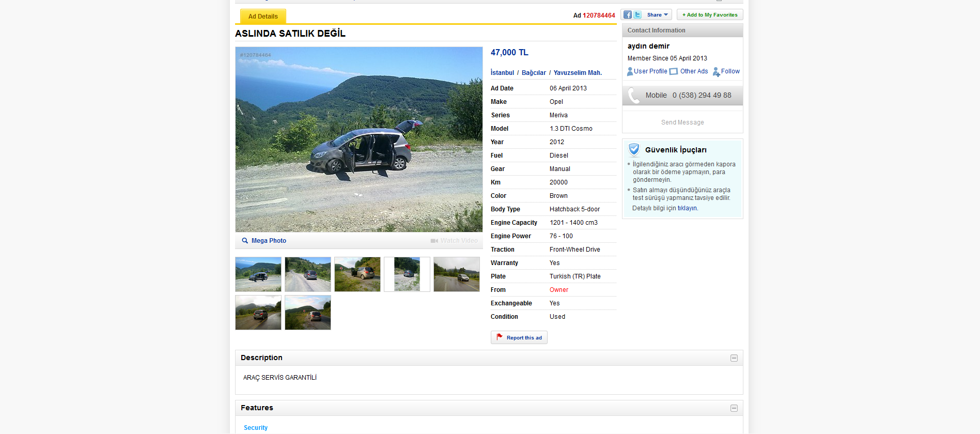The image size is (980, 434).
Task: Click the seller name aydın demir
Action: 648,46
